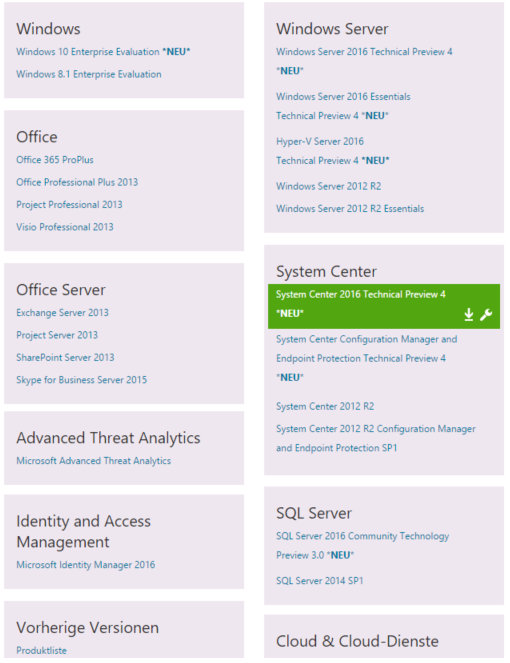
Task: Click the Office Server heading
Action: pos(61,290)
